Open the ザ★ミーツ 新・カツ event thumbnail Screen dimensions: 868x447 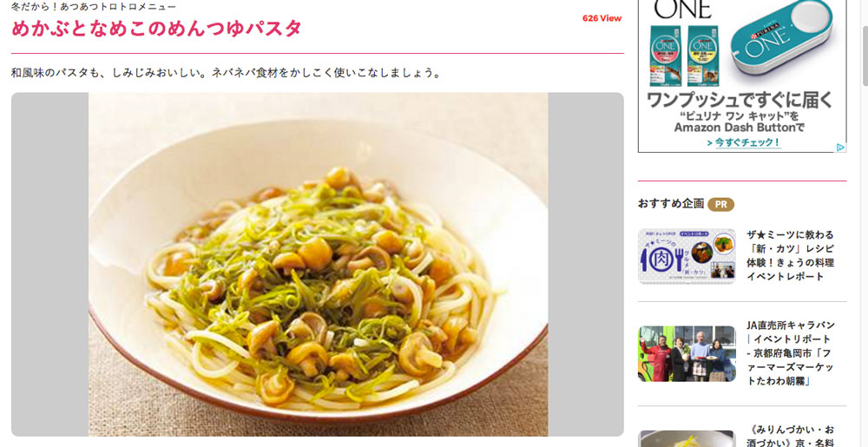coord(687,257)
